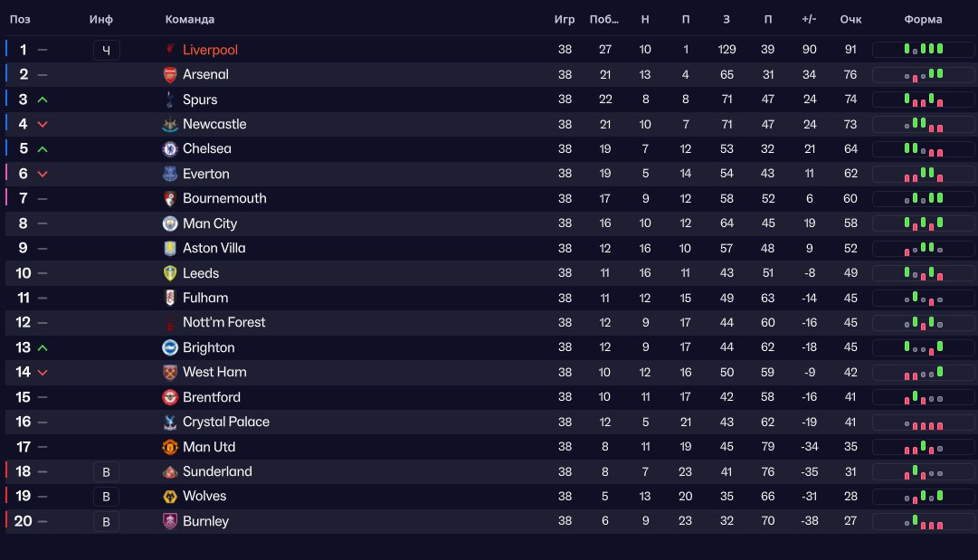This screenshot has height=560, width=978.
Task: Click the Man Utd crest
Action: tap(170, 447)
